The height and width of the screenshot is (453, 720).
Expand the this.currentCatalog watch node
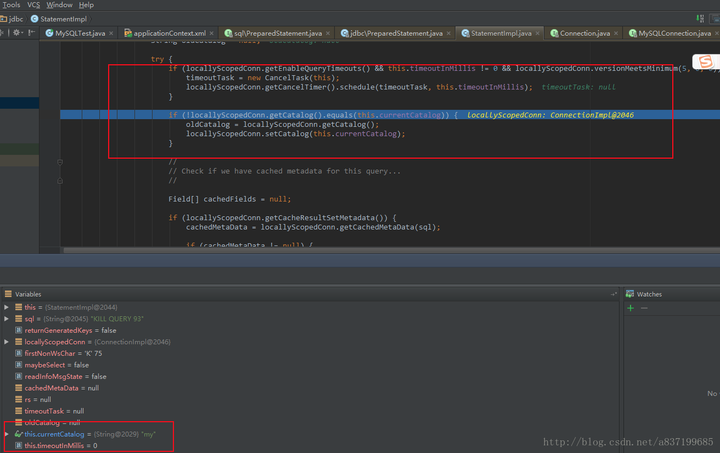click(x=6, y=434)
